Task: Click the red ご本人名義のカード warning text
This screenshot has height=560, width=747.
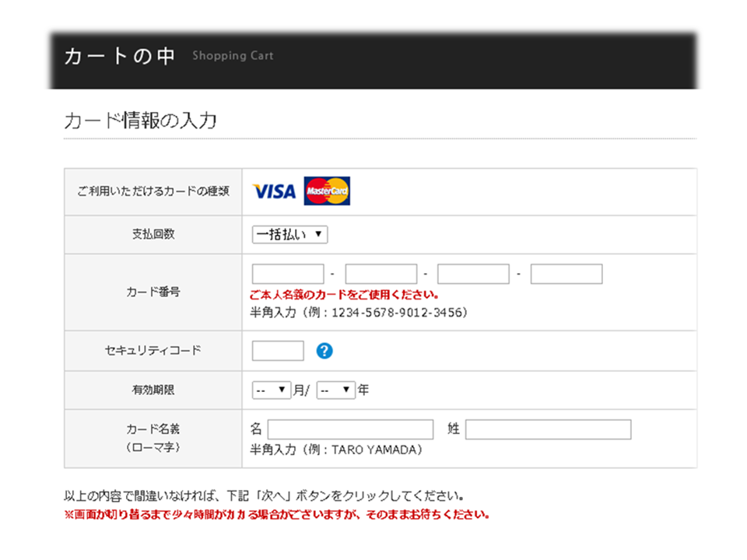Action: (344, 295)
